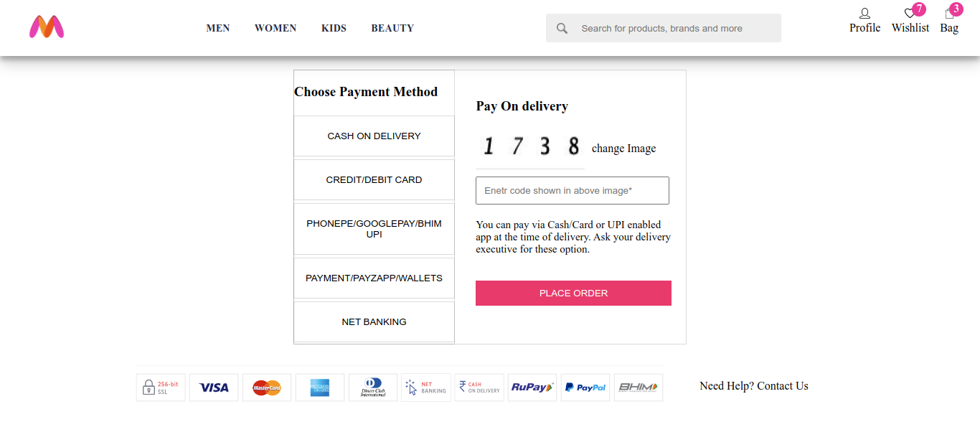Click the Visa payment logo
Image resolution: width=980 pixels, height=432 pixels.
(x=214, y=388)
